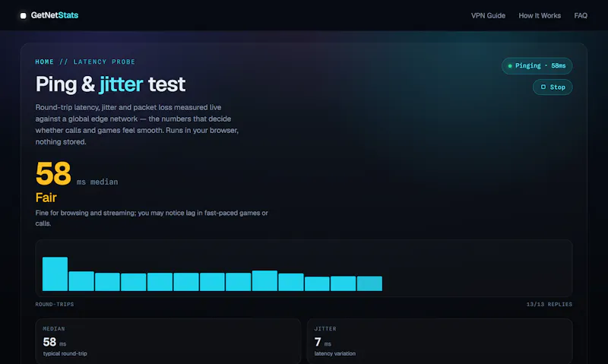Click the green pinging status dot
Image resolution: width=608 pixels, height=364 pixels.
[510, 66]
